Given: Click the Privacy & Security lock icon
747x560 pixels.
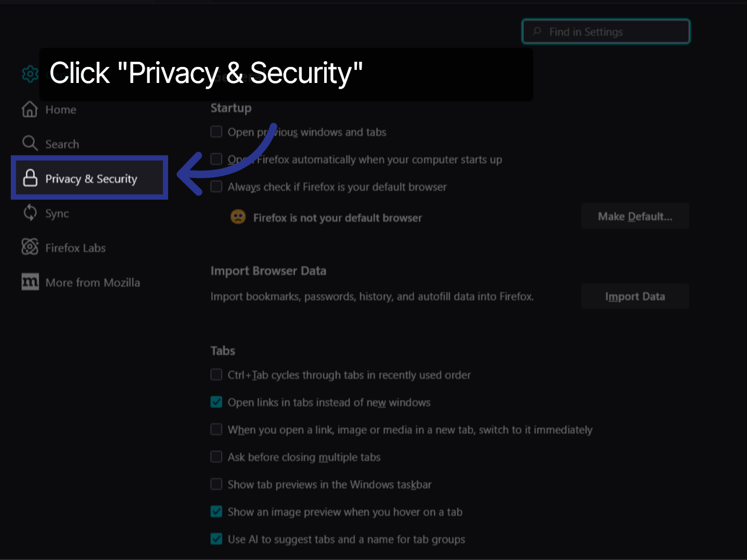Looking at the screenshot, I should (31, 178).
